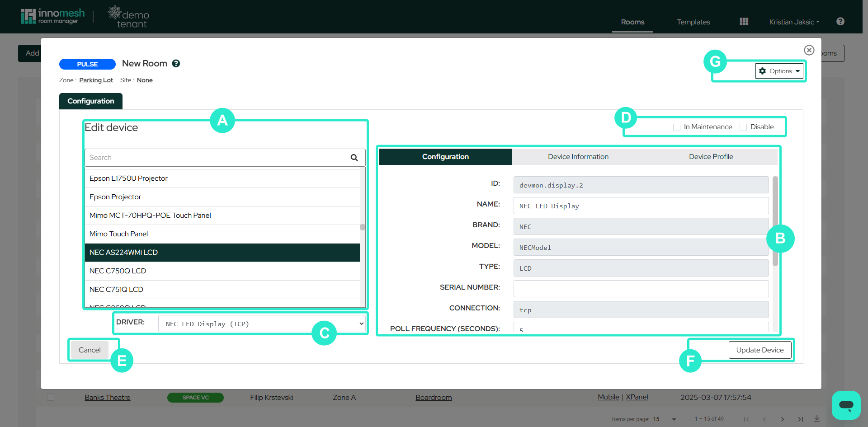Image resolution: width=868 pixels, height=427 pixels.
Task: Click the BRAND field showing NEC
Action: [x=641, y=226]
